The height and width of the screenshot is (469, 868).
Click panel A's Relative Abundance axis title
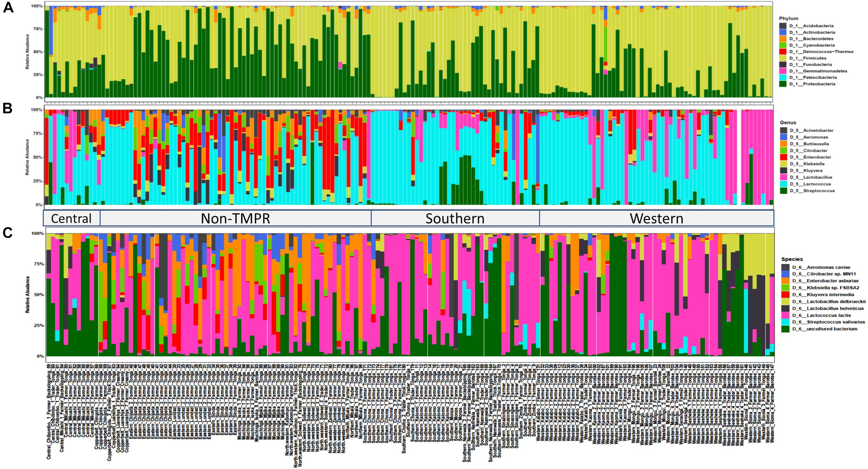[27, 51]
